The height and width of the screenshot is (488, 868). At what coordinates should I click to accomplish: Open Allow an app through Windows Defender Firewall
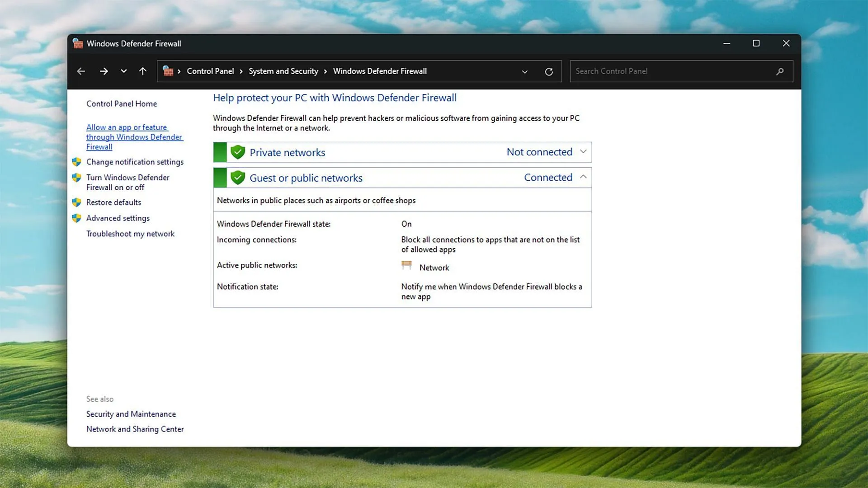pyautogui.click(x=134, y=136)
